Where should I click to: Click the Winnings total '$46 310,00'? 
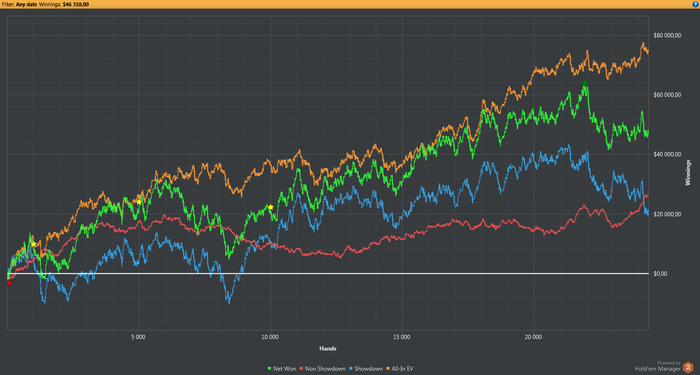click(75, 4)
